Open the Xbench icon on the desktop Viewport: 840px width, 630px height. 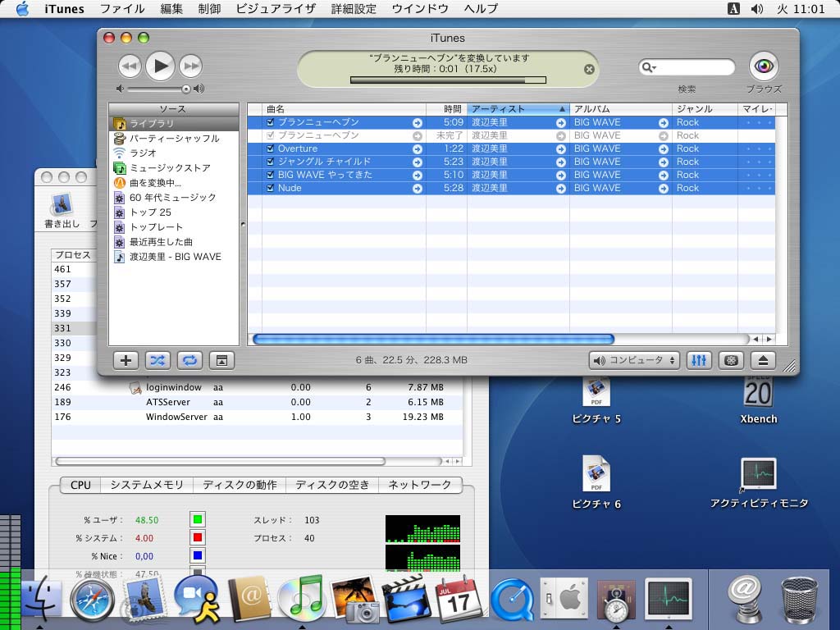pyautogui.click(x=758, y=399)
